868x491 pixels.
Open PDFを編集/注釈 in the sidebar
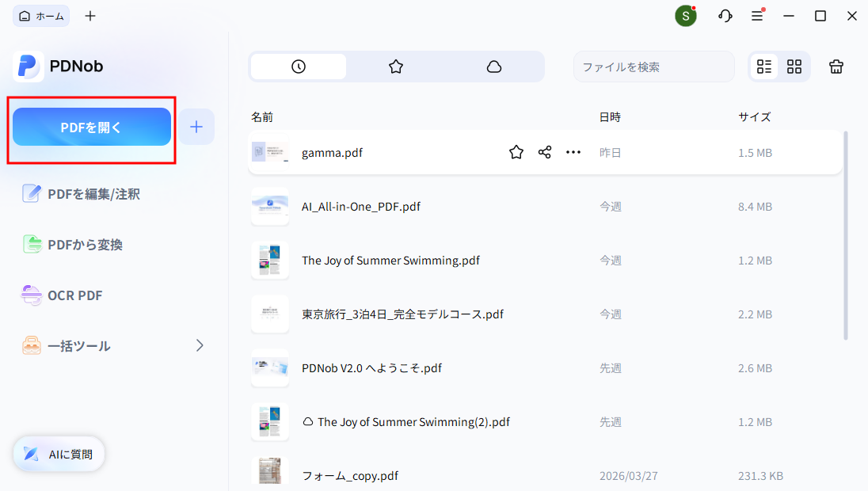pyautogui.click(x=81, y=194)
